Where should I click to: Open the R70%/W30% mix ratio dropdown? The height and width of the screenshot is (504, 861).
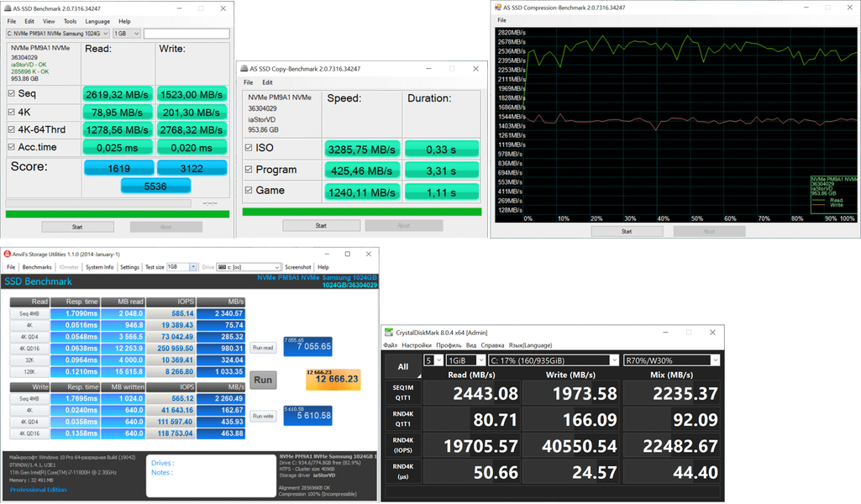[670, 360]
